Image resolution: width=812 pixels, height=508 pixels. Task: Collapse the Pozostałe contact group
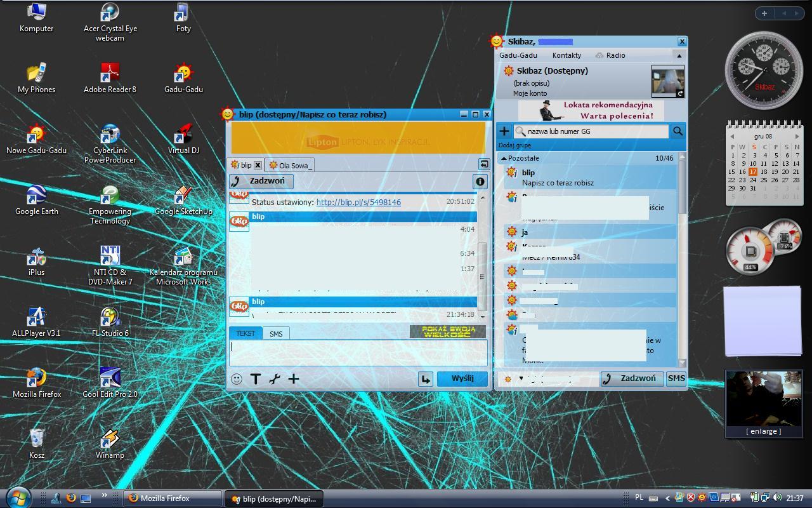coord(504,158)
